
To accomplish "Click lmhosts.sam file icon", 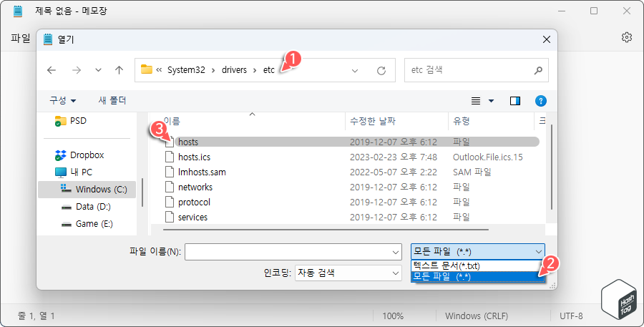I will point(170,172).
